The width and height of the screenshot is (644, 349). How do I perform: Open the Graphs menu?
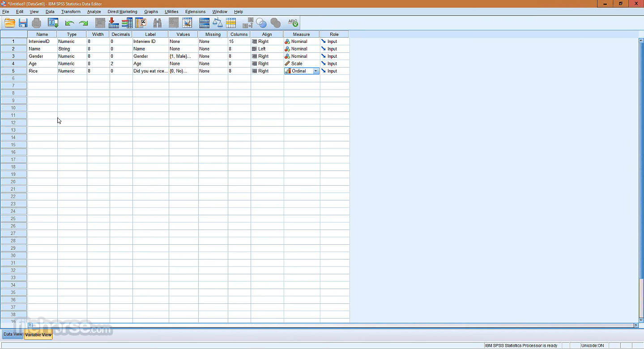tap(151, 12)
